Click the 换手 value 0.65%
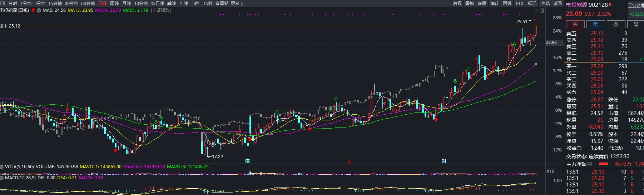Viewport: 644px width, 195px height. click(x=596, y=135)
